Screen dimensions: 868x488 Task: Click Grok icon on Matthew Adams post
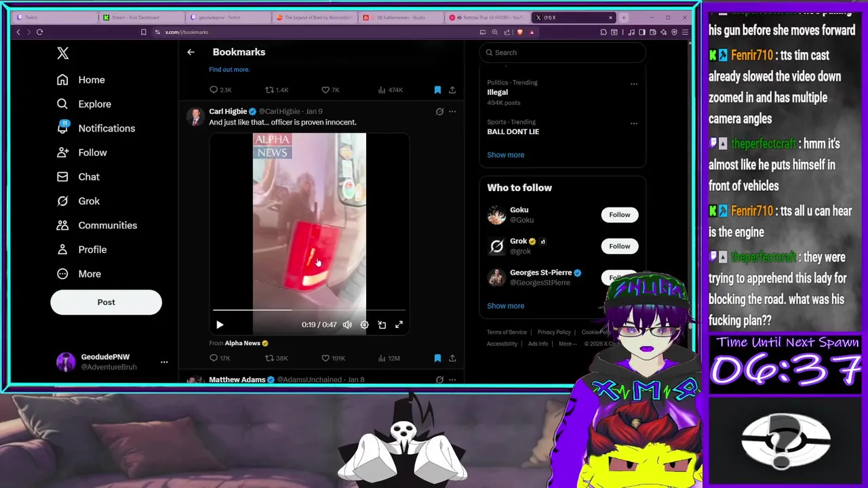tap(439, 380)
